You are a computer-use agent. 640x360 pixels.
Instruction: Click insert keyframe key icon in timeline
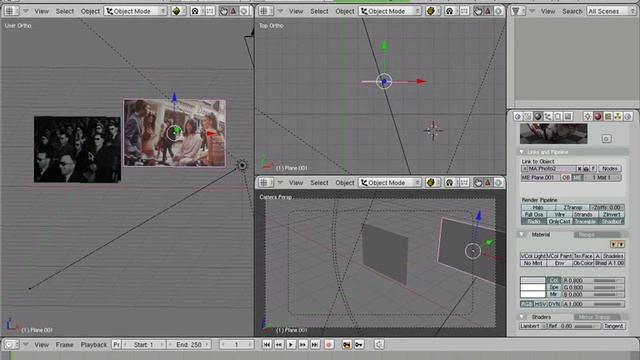347,345
